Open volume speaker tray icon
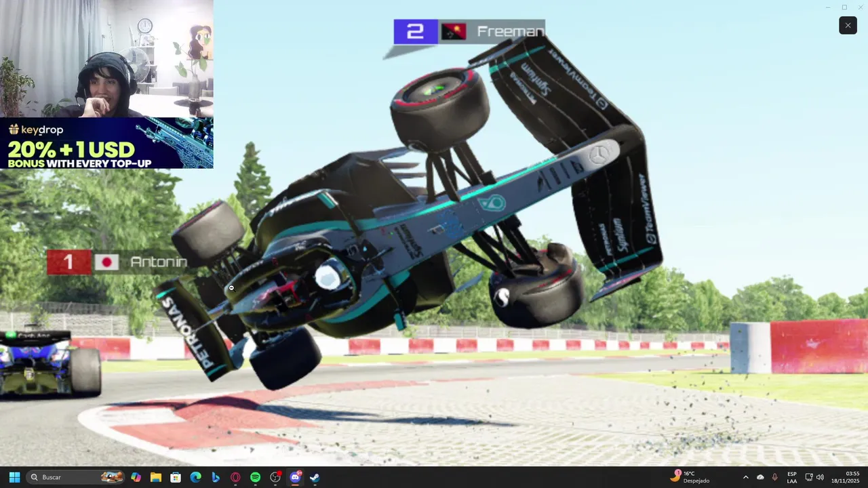The width and height of the screenshot is (868, 488). pyautogui.click(x=820, y=477)
